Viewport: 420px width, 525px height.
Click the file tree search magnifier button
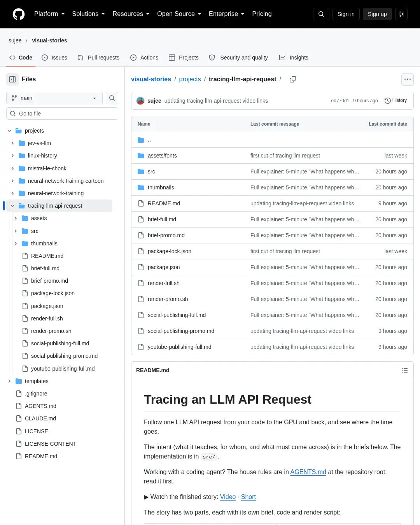pos(112,98)
